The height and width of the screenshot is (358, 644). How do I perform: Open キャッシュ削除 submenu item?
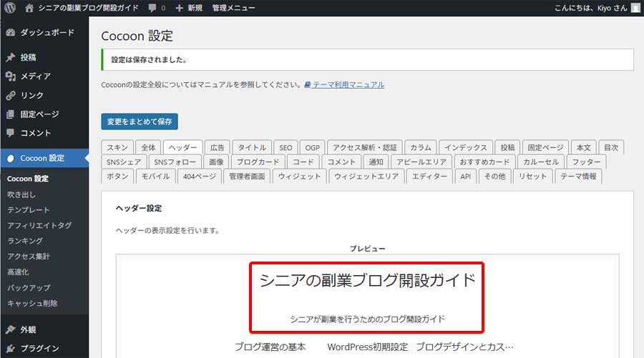coord(32,304)
